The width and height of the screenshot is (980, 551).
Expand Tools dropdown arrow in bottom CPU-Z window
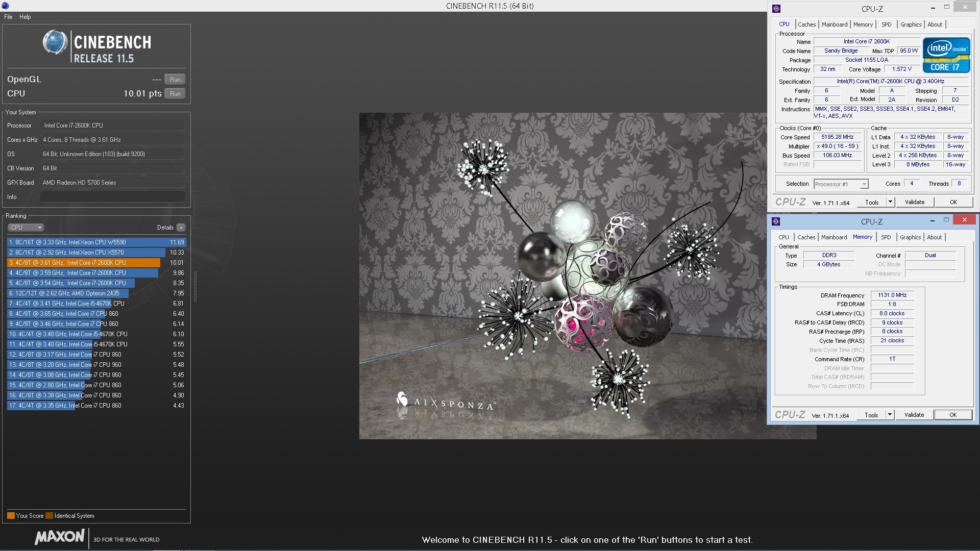click(890, 415)
